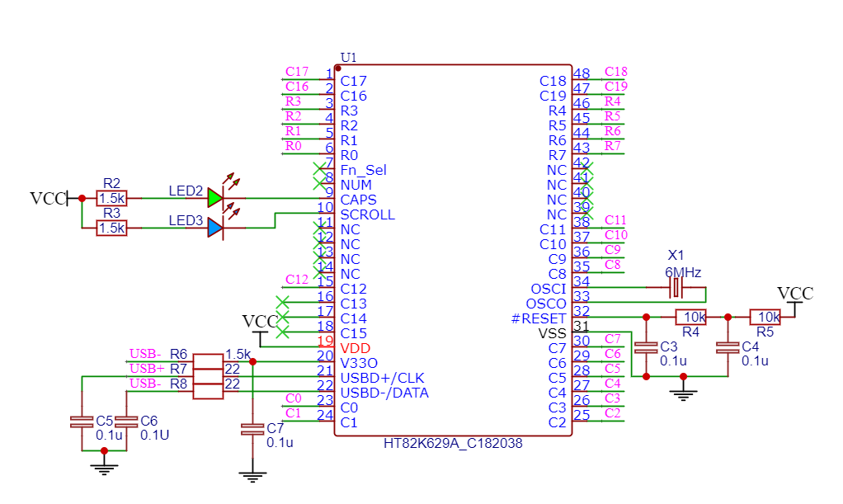Click the black pin number 31
Screen dimensions: 843x504
coord(582,326)
